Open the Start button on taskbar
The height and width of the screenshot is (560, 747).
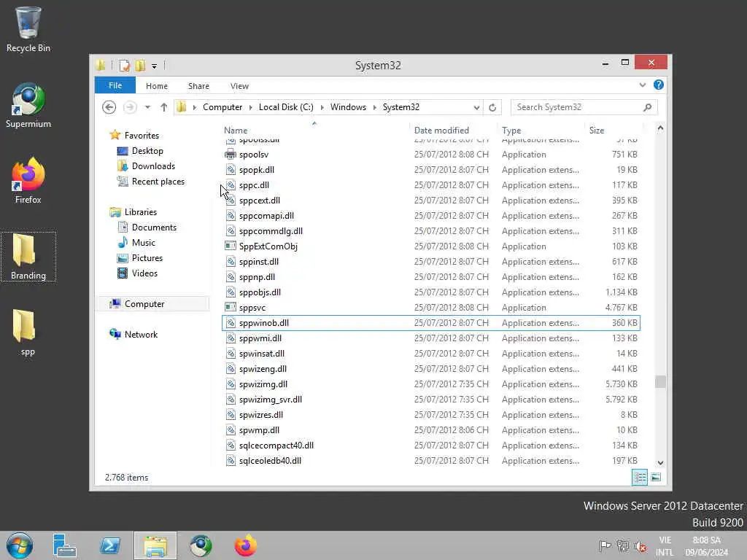tap(20, 545)
